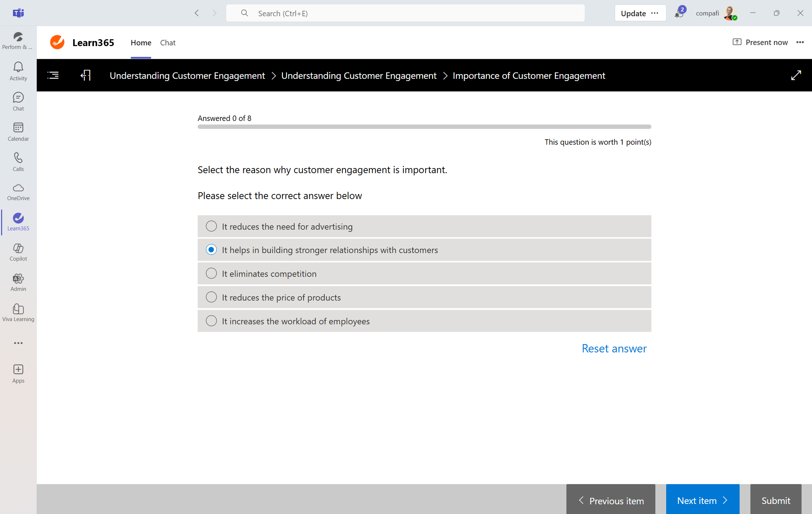The width and height of the screenshot is (812, 514).
Task: Click the Microsoft Teams logo
Action: pyautogui.click(x=18, y=13)
